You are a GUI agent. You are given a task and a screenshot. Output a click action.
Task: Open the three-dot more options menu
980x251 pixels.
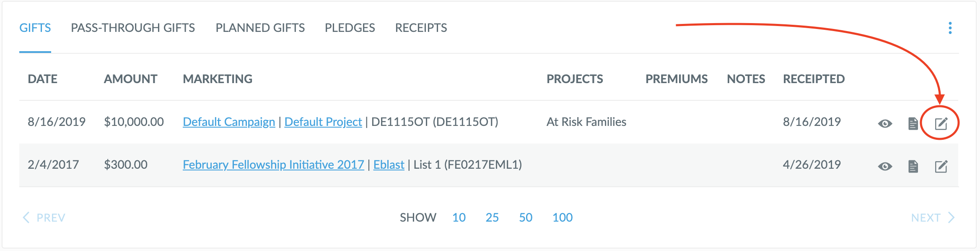(950, 28)
